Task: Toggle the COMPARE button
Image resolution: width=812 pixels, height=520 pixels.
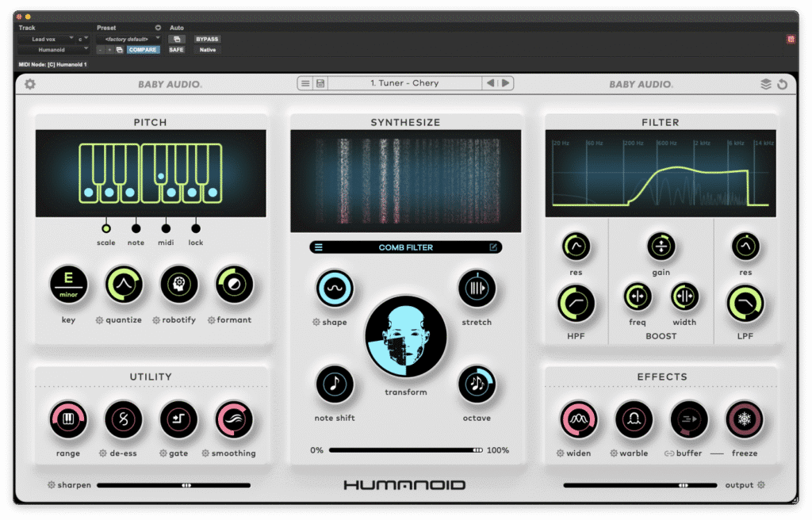Action: tap(143, 50)
